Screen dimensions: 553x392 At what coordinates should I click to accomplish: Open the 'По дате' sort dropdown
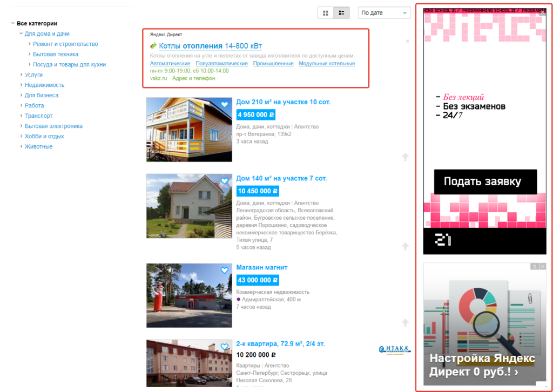(x=384, y=13)
